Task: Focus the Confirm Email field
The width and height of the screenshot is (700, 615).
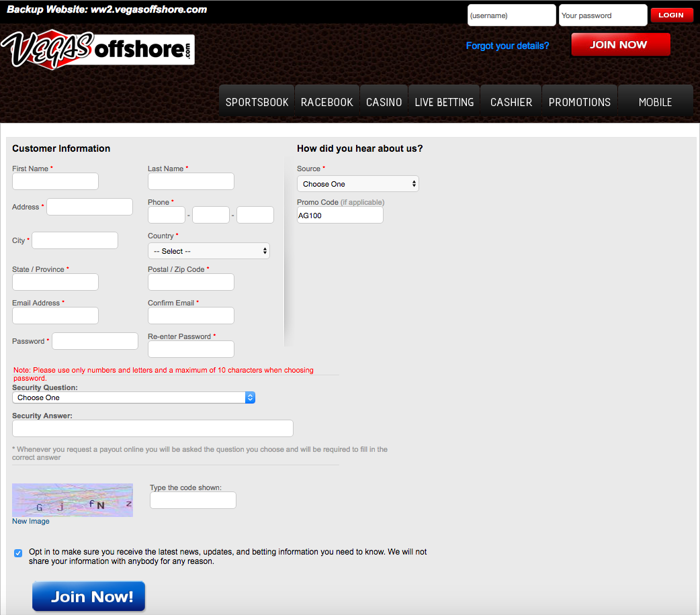Action: 191,316
